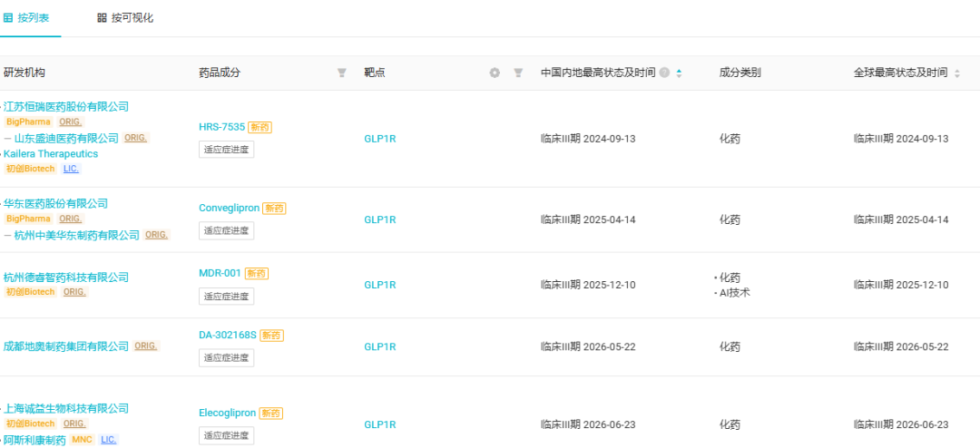Open 阿斯利康制药 link

(34, 440)
